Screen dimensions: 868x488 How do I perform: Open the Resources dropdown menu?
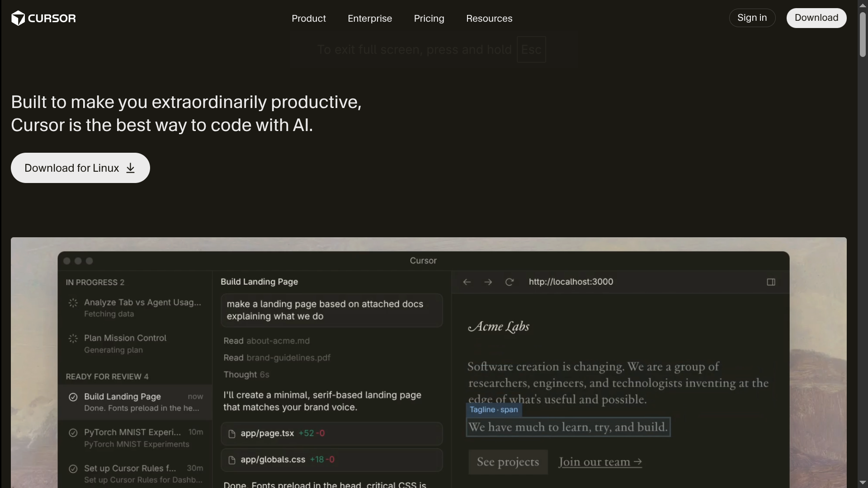489,19
